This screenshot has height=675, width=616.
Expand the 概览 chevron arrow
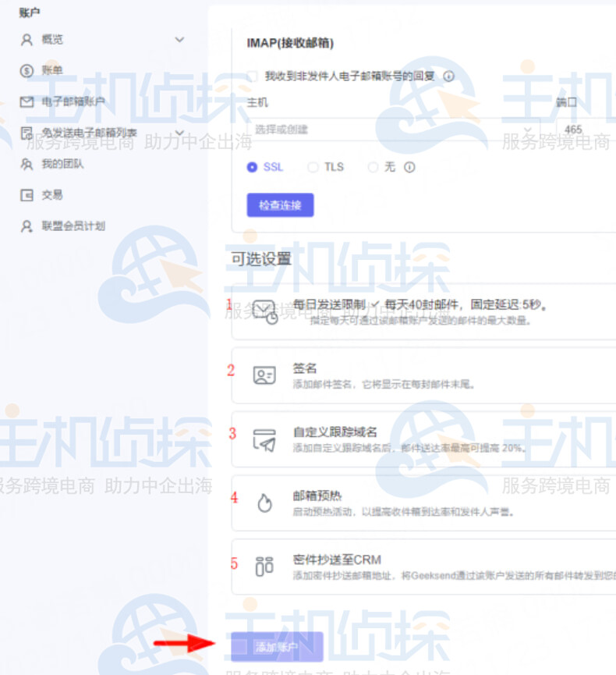(179, 40)
